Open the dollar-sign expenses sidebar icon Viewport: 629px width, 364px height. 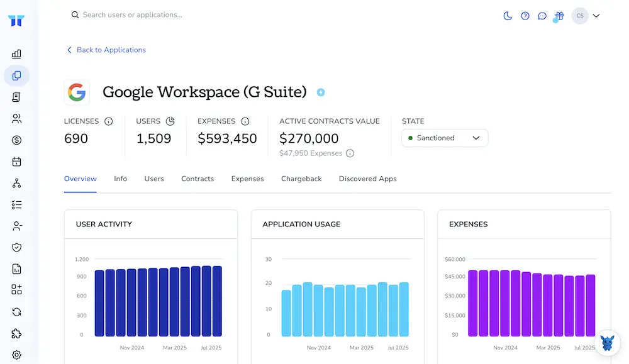(16, 140)
